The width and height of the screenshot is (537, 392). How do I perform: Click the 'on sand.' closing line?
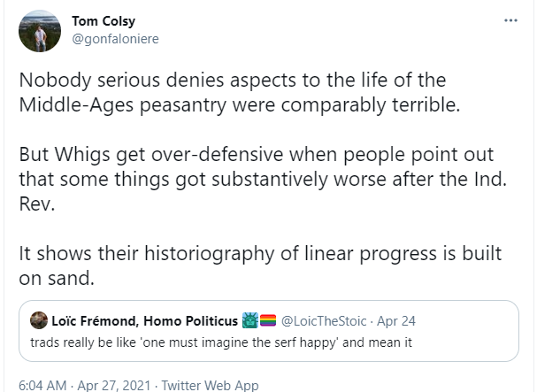(x=57, y=278)
